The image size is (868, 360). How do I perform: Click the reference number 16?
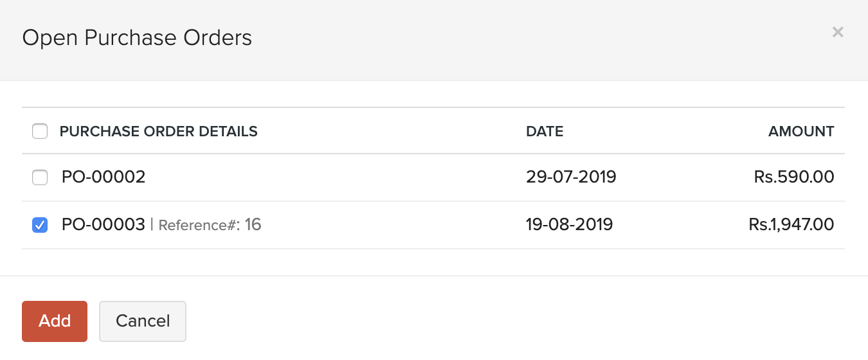(253, 224)
